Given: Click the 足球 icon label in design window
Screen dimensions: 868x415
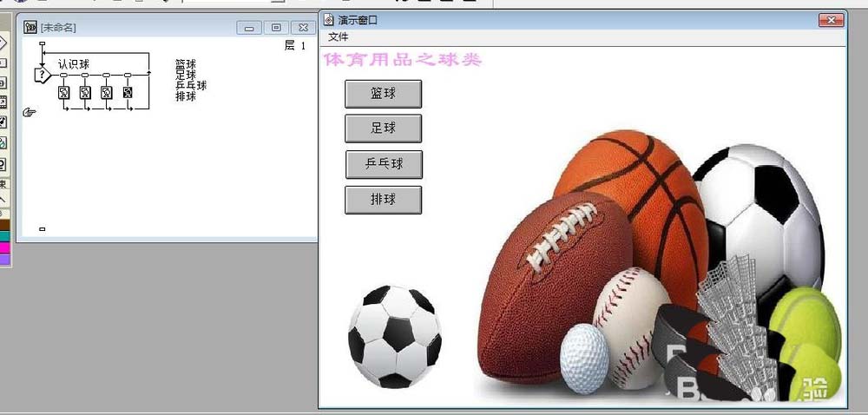Looking at the screenshot, I should (186, 75).
